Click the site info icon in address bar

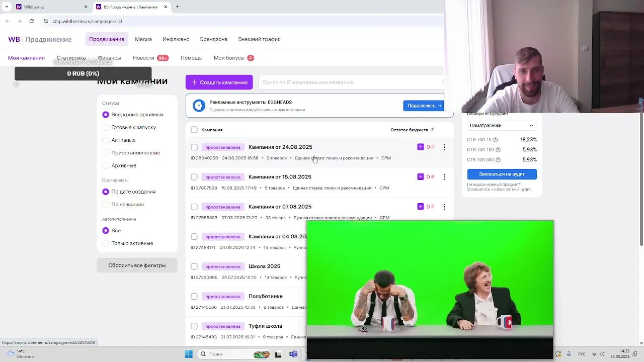click(46, 21)
